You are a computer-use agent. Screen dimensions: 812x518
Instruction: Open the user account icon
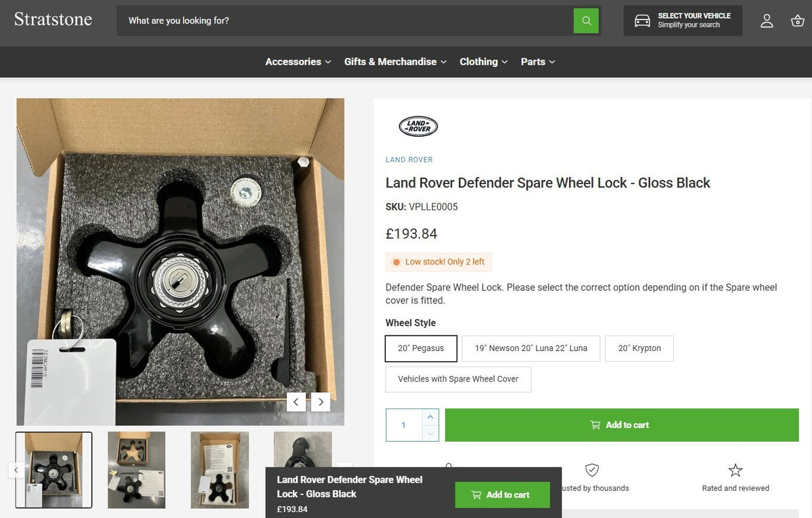point(767,21)
